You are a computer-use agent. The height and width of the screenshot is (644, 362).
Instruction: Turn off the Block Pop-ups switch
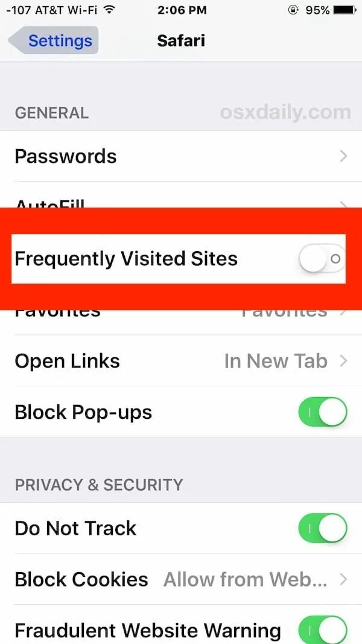point(323,412)
